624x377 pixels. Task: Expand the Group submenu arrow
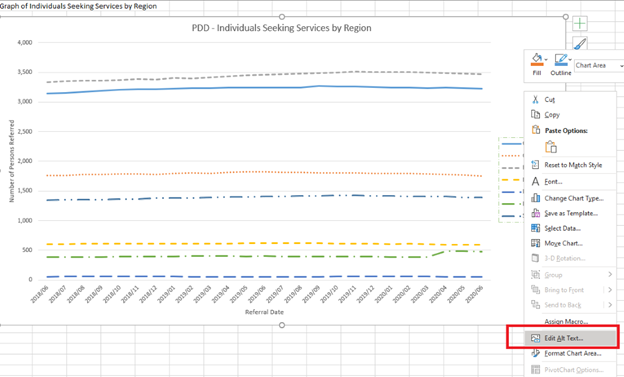click(610, 274)
